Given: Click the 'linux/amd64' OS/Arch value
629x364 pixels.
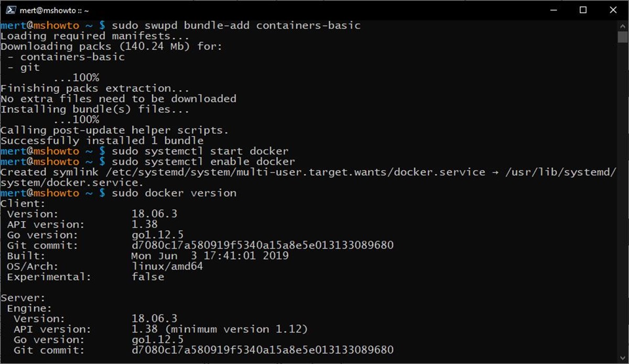Looking at the screenshot, I should pyautogui.click(x=167, y=267).
